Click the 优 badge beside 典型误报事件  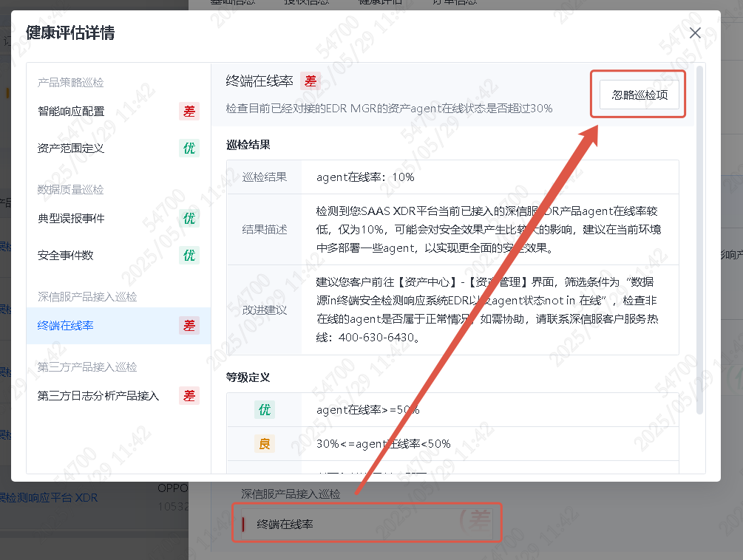coord(189,219)
